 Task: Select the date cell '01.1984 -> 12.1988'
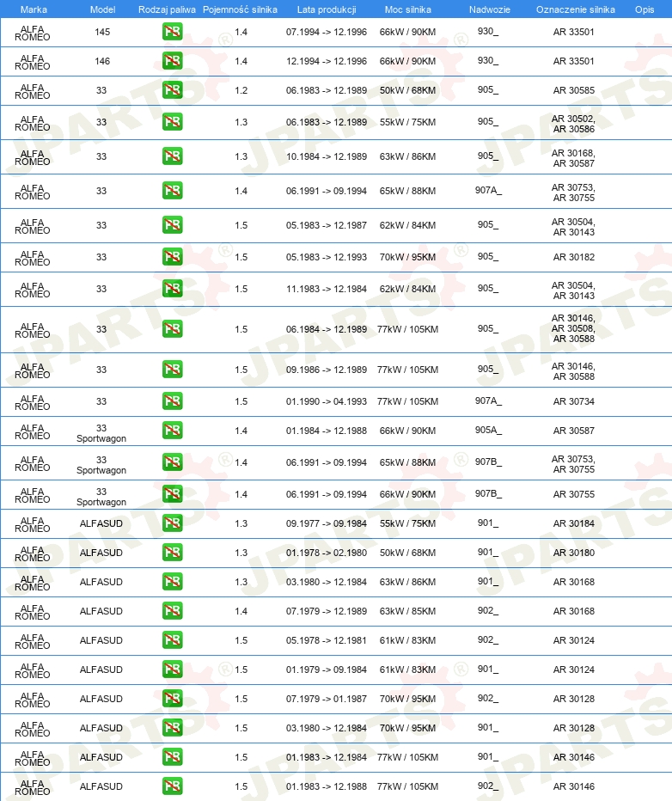coord(327,430)
